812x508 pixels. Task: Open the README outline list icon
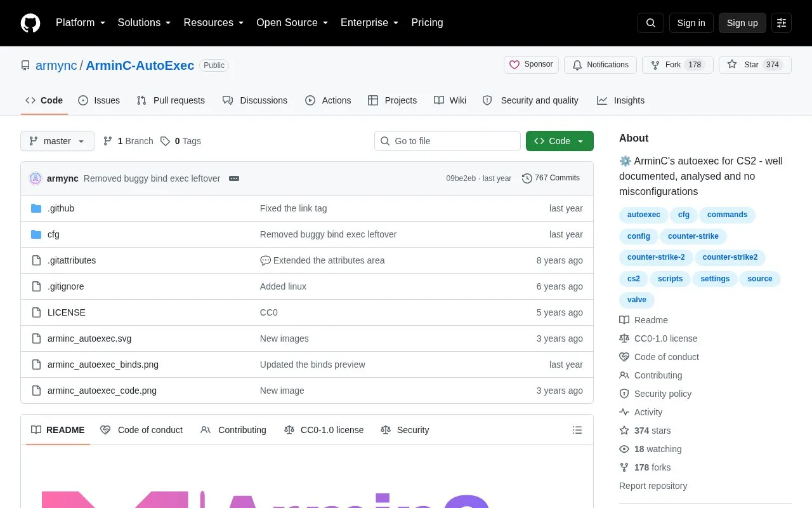click(x=577, y=430)
